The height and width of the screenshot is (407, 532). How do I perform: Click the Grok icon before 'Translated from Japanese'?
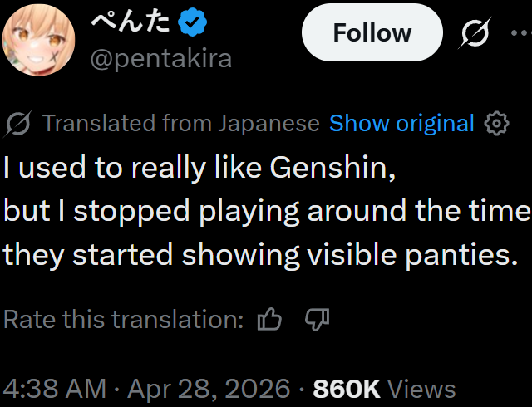18,124
